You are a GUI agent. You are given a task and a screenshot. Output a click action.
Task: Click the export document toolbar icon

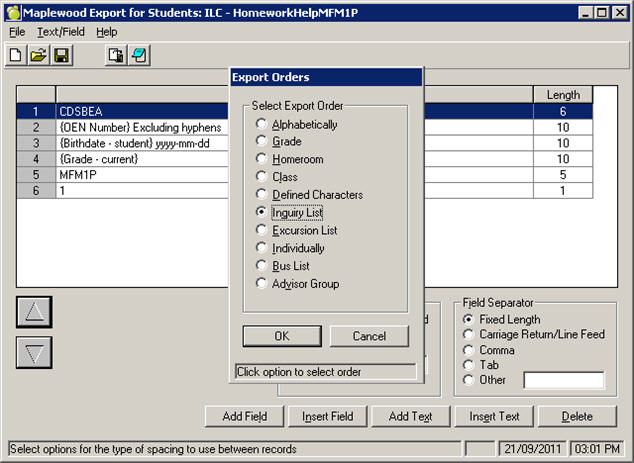(x=116, y=56)
